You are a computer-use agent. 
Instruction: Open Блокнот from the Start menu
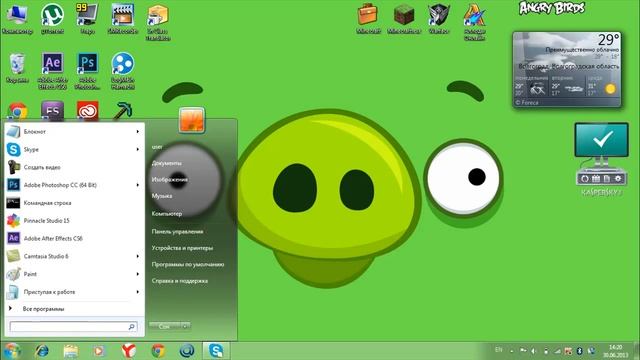pyautogui.click(x=74, y=131)
